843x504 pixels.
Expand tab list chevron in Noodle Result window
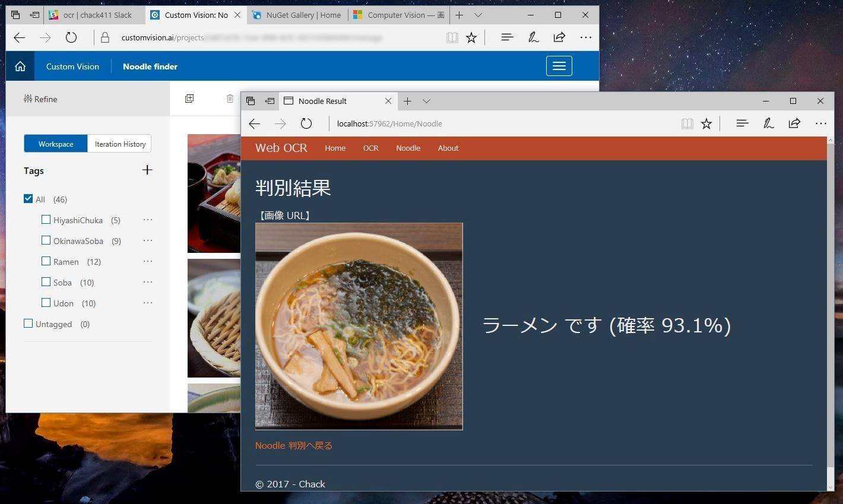click(426, 101)
